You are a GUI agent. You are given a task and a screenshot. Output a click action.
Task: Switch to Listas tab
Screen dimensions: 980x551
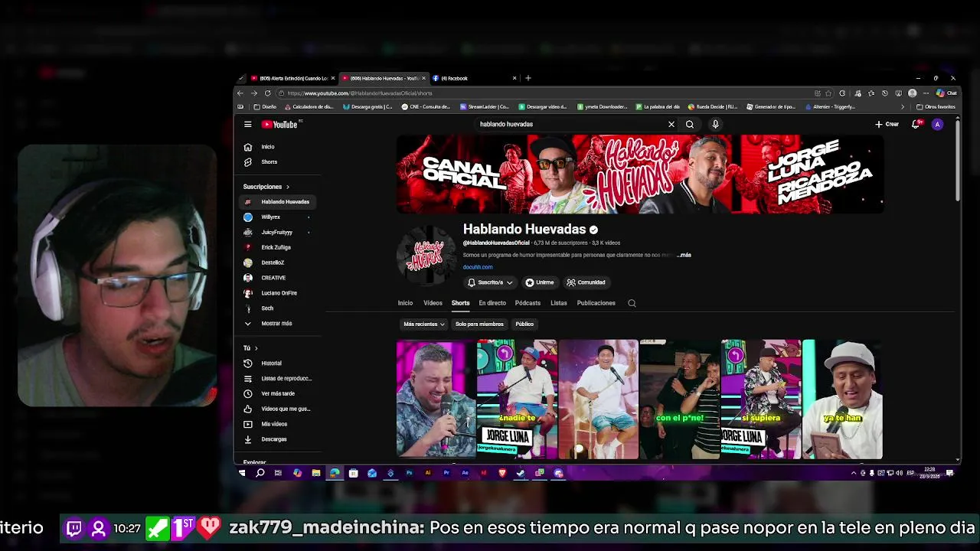pos(559,303)
